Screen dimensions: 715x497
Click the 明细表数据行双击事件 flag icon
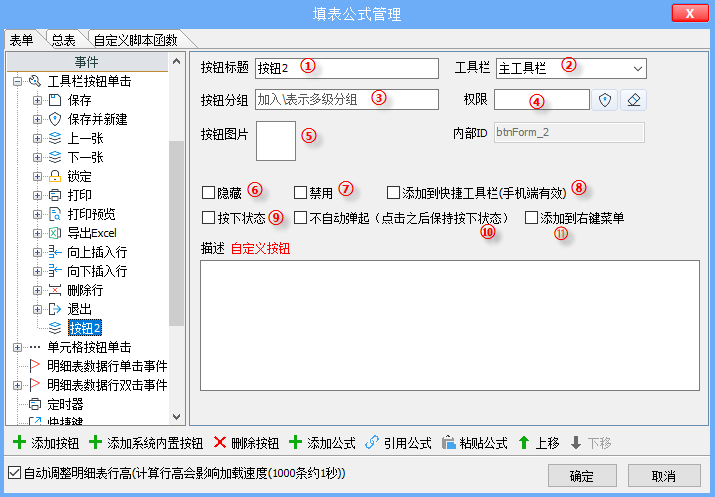pos(35,385)
